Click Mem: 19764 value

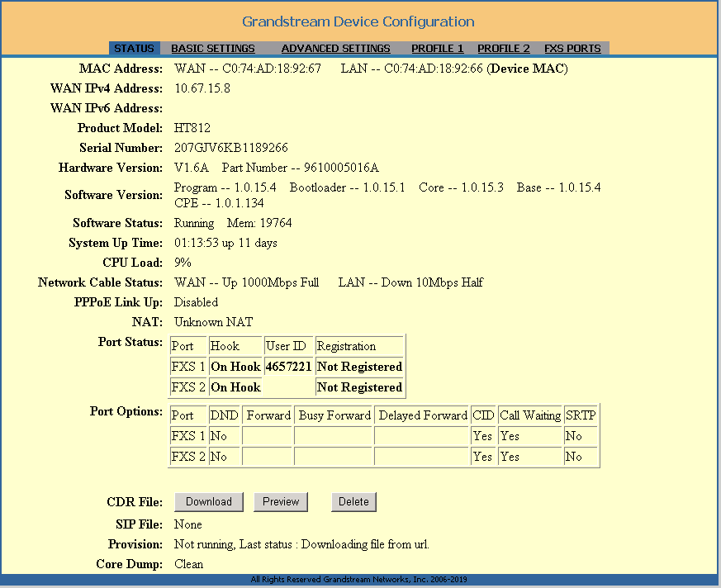tap(259, 223)
